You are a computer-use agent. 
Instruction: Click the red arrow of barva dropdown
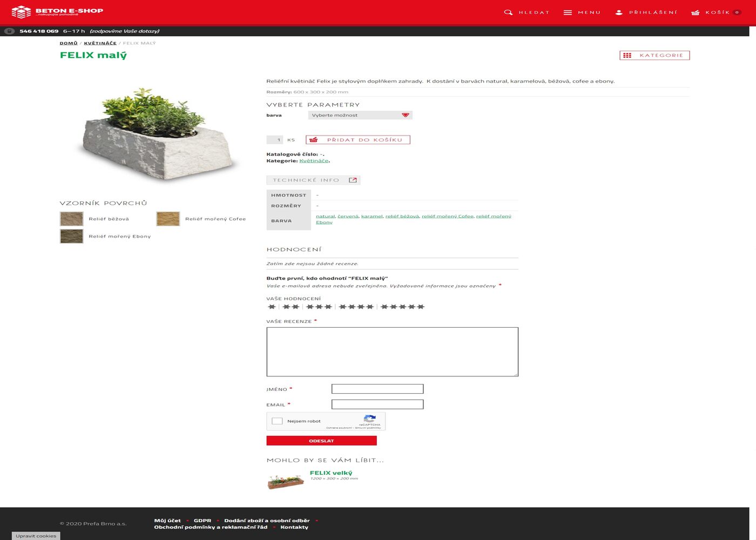click(x=406, y=115)
